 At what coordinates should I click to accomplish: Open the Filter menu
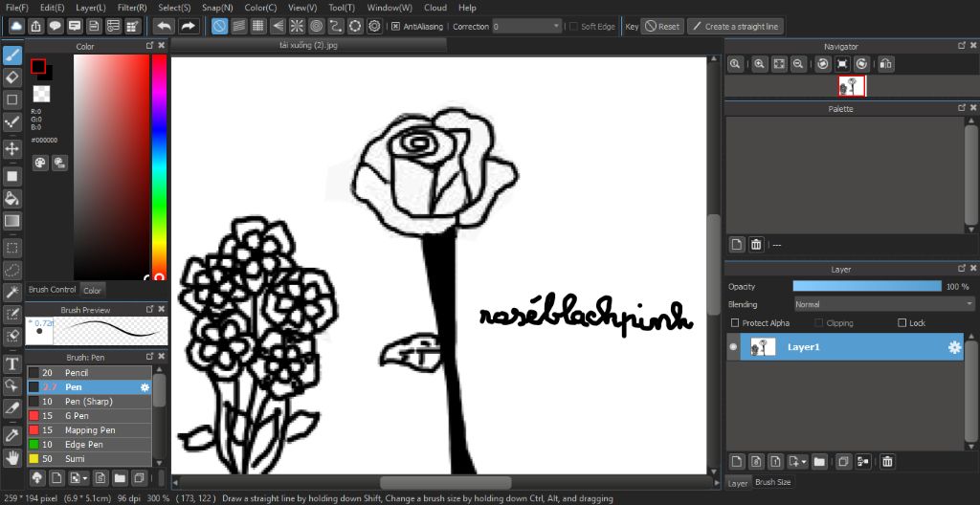132,8
